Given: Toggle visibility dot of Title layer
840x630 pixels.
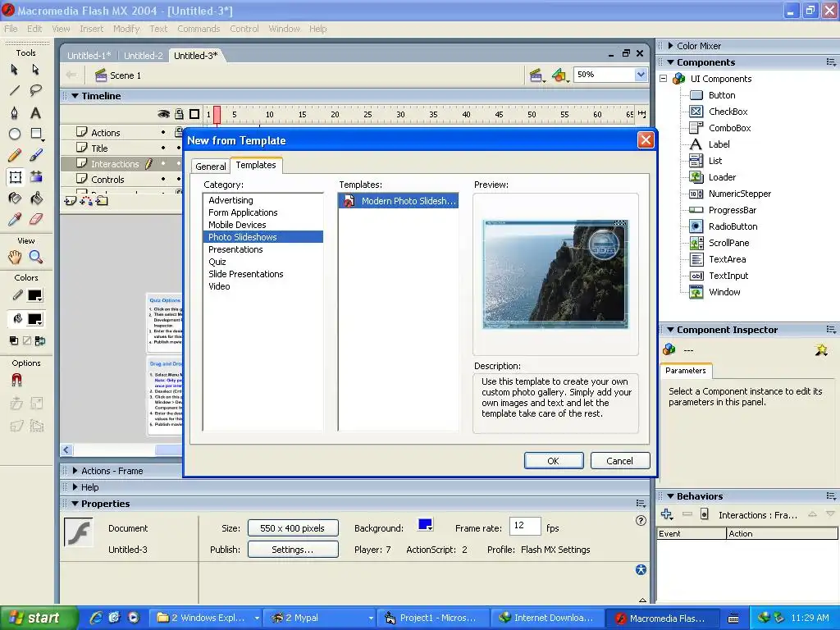Looking at the screenshot, I should [x=163, y=148].
